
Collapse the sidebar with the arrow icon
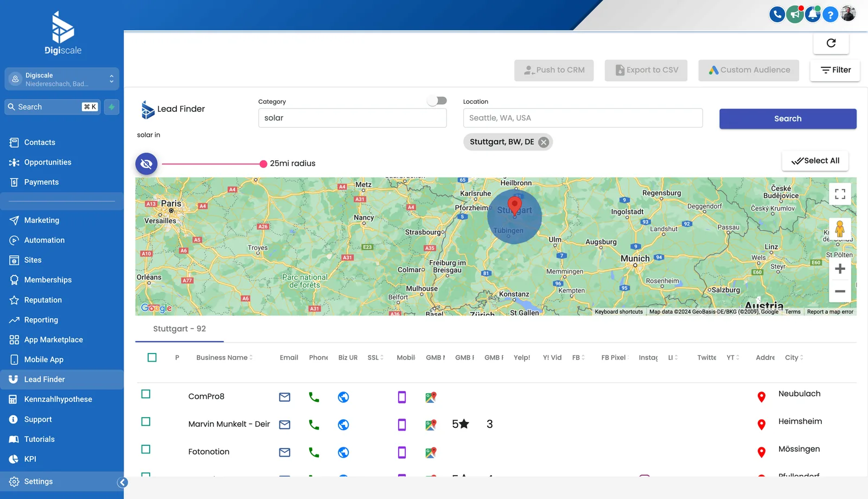pos(123,482)
